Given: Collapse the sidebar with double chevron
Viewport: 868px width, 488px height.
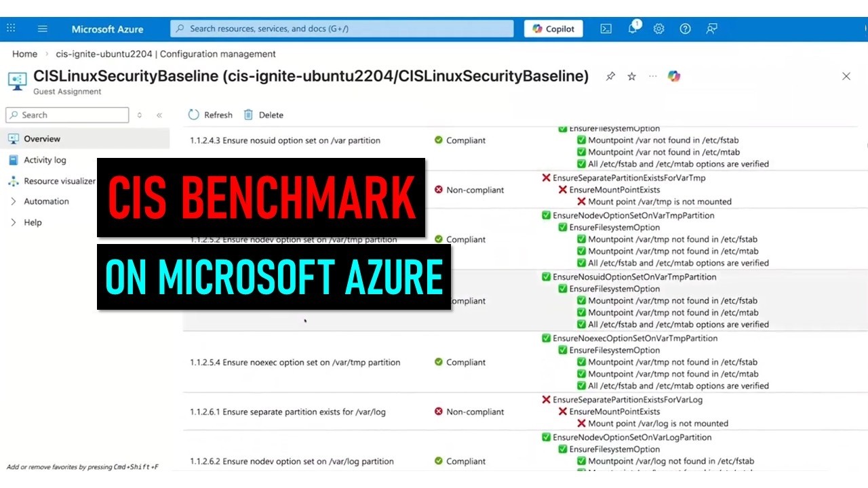Looking at the screenshot, I should coord(159,115).
